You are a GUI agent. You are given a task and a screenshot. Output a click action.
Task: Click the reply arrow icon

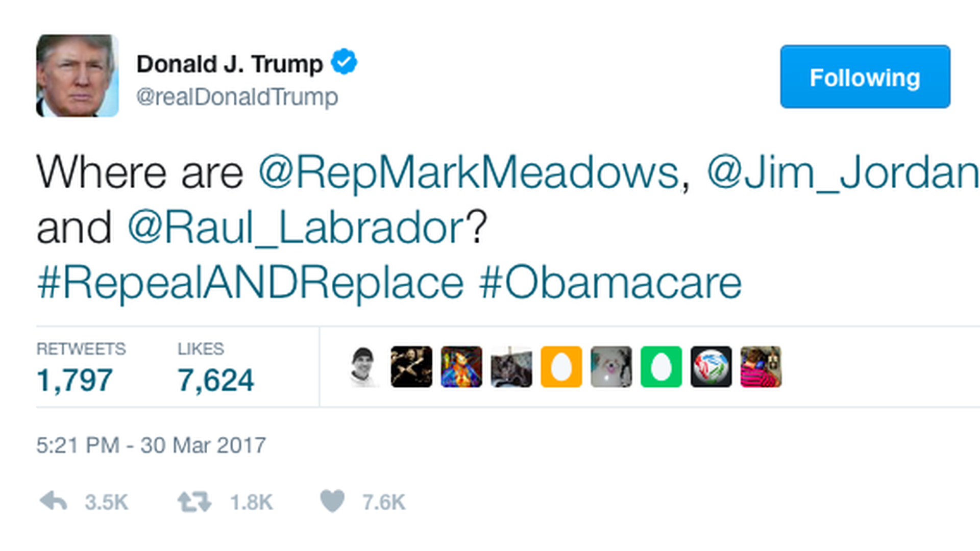tap(53, 502)
